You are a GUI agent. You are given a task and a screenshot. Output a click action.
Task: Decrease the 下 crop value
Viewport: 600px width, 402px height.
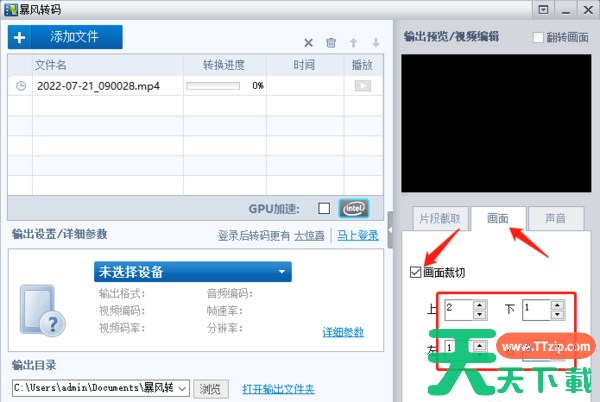point(558,314)
